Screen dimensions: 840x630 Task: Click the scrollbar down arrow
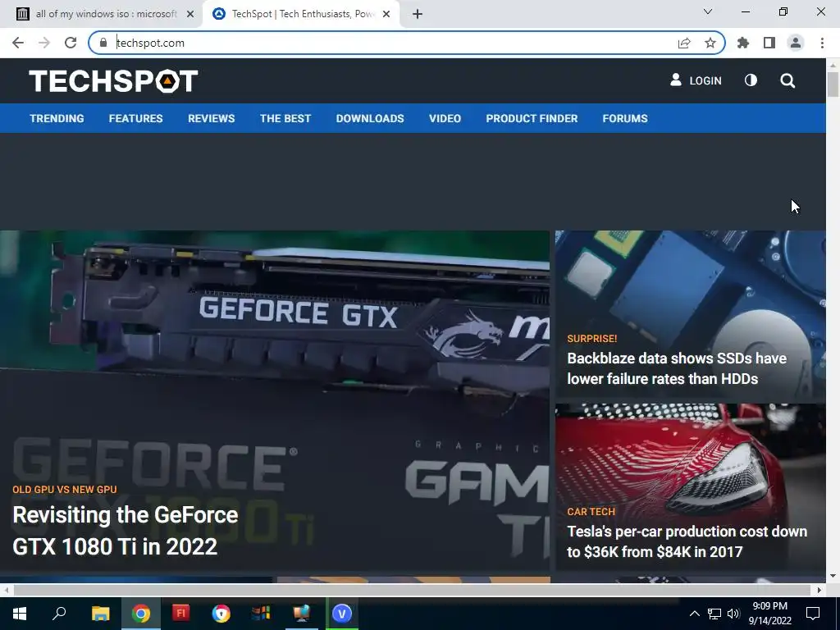pos(833,576)
